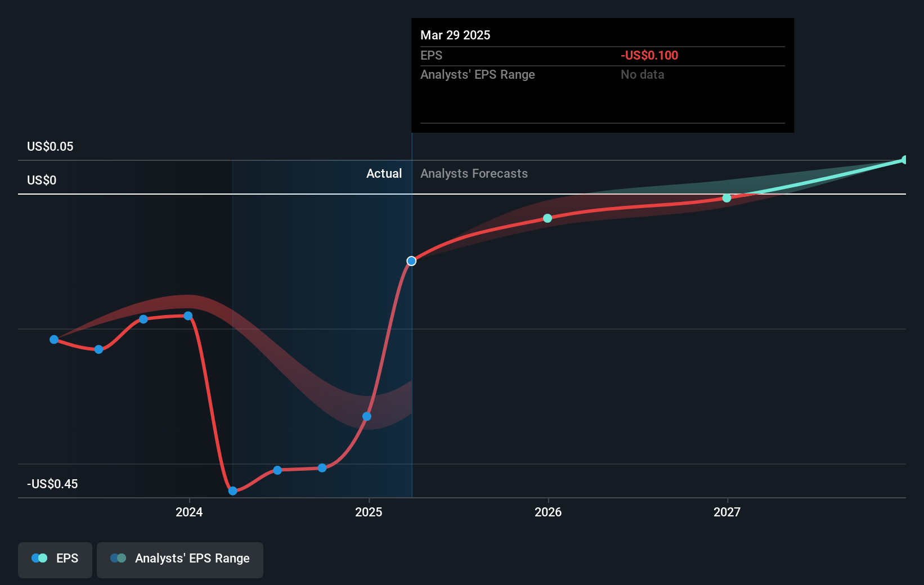Click the 2026 forecast EPS data point
This screenshot has width=924, height=585.
(548, 218)
